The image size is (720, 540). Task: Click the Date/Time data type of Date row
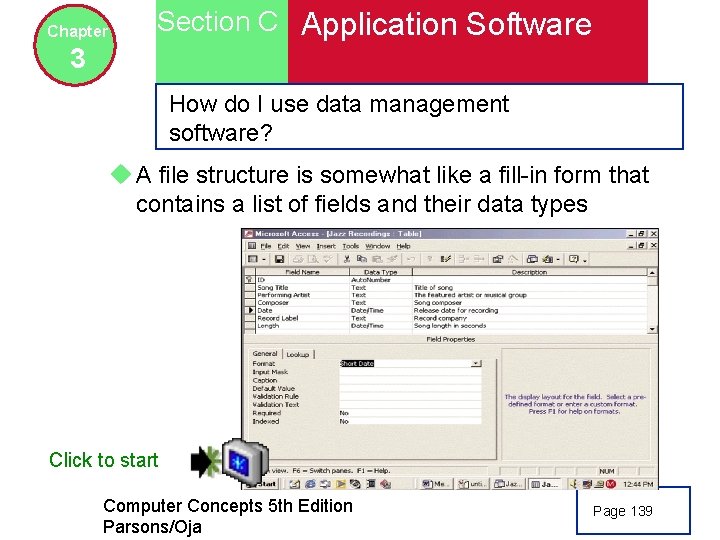pos(381,310)
